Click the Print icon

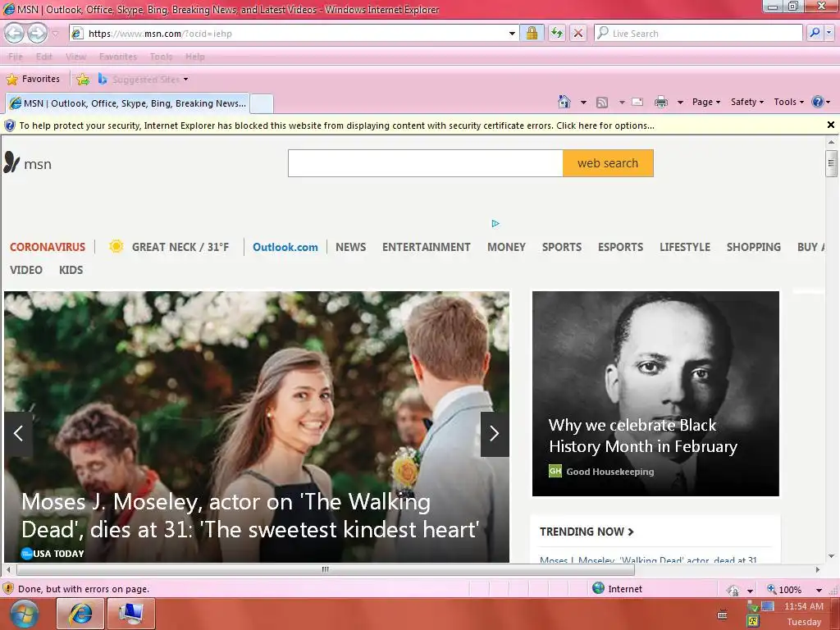click(x=661, y=102)
